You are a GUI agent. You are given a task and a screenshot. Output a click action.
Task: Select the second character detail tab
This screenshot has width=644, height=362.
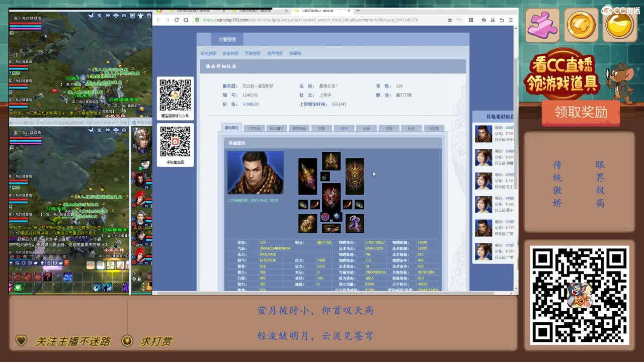tap(254, 128)
